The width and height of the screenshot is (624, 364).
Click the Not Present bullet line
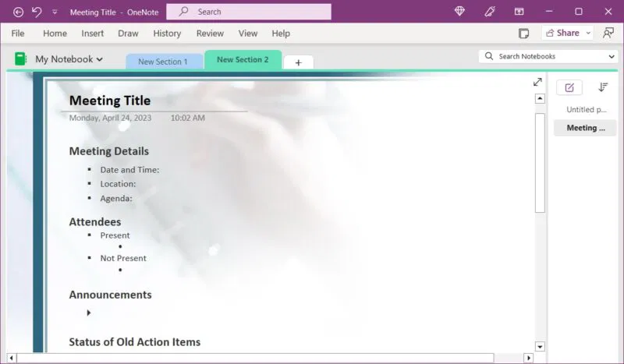coord(123,258)
